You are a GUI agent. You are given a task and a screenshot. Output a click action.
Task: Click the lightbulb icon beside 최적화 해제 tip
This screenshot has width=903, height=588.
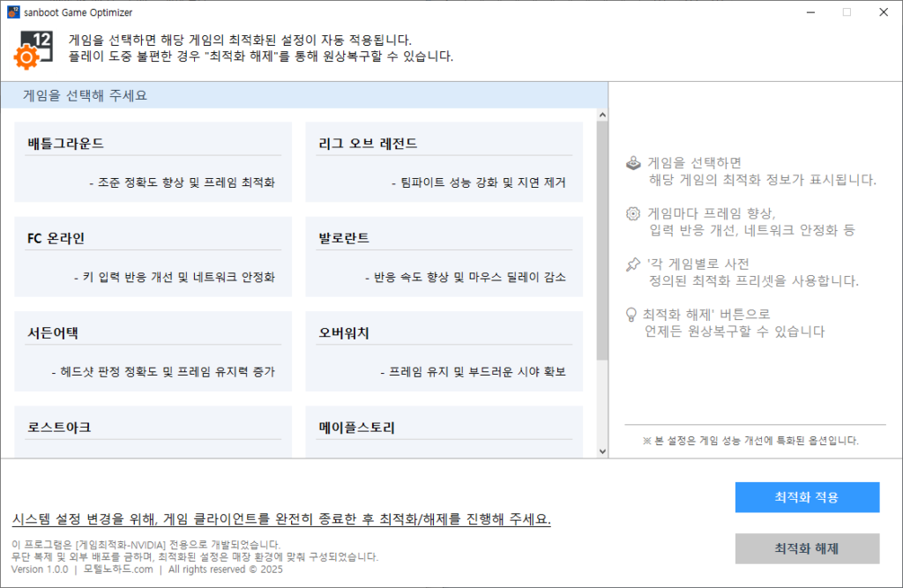[x=631, y=314]
